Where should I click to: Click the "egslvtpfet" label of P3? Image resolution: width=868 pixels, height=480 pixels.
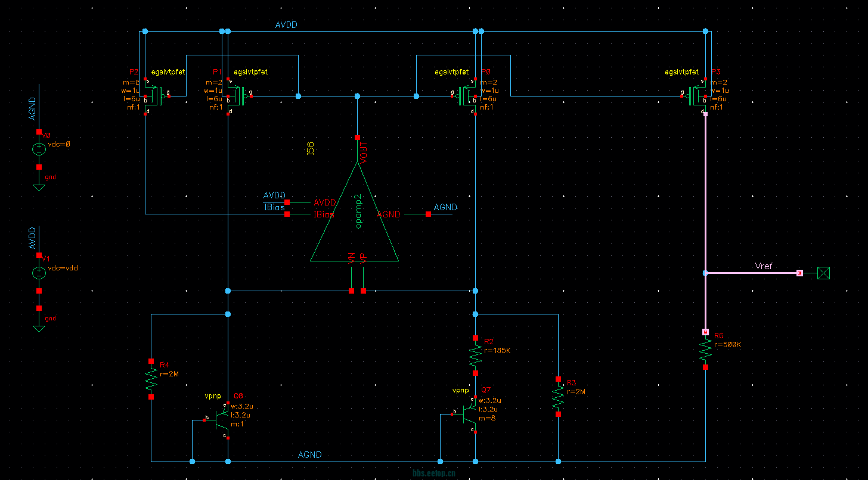[x=681, y=71]
